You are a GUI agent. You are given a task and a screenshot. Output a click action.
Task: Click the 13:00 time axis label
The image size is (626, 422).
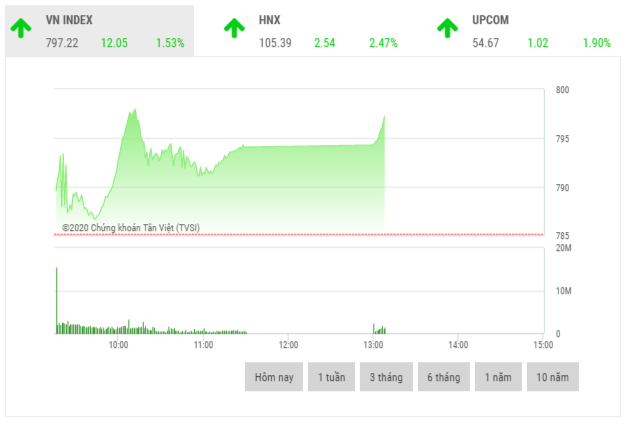click(x=372, y=345)
